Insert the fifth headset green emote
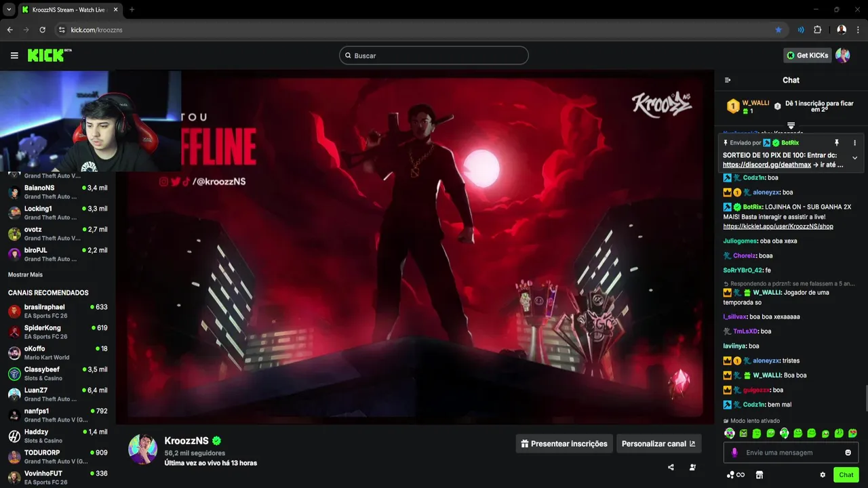868x488 pixels. coord(784,433)
